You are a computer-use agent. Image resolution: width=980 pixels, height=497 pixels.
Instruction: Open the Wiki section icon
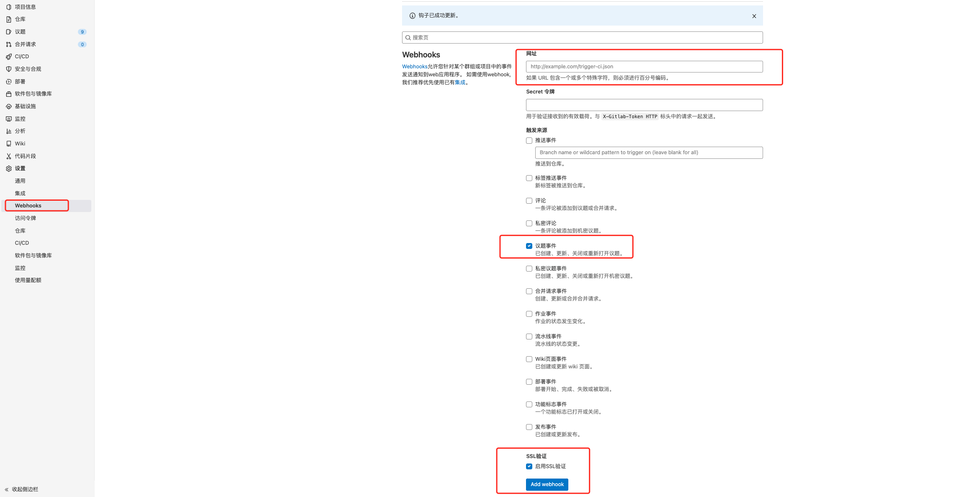[x=9, y=143]
